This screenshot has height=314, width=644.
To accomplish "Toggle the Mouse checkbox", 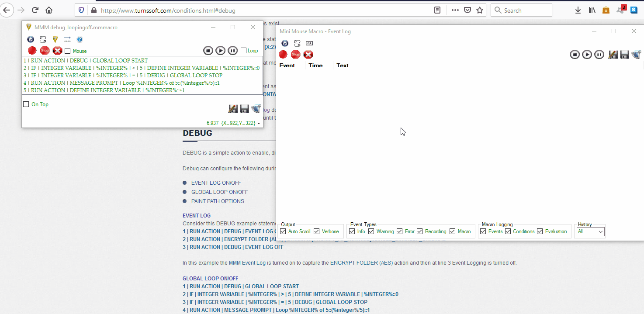I will pos(68,51).
